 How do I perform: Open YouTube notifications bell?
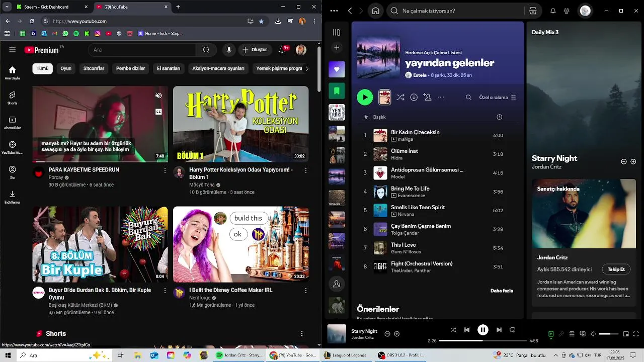pyautogui.click(x=282, y=50)
